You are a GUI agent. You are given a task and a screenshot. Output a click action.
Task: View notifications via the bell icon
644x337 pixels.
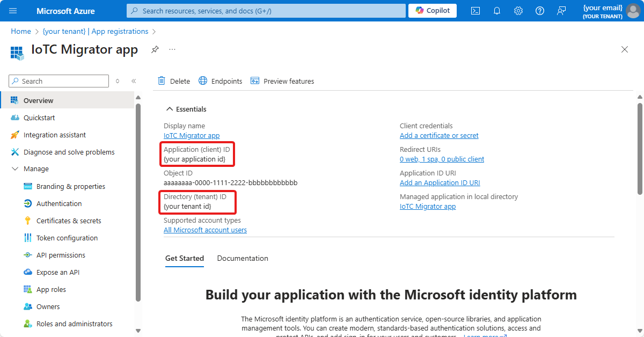[x=496, y=10]
